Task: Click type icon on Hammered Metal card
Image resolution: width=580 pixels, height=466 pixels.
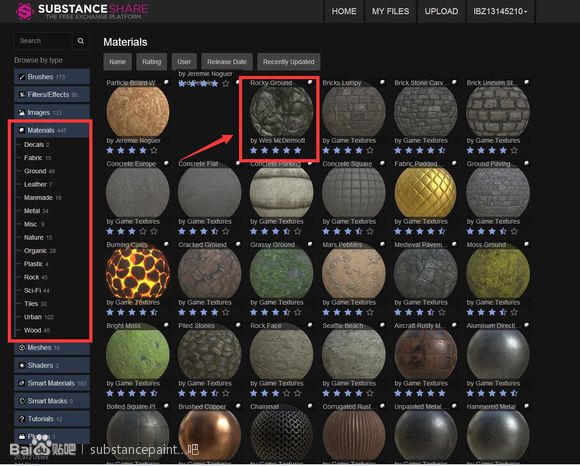Action: coord(527,406)
